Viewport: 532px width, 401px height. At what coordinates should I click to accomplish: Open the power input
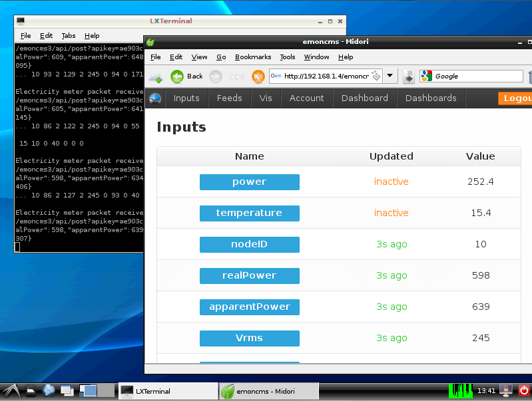[x=250, y=182]
